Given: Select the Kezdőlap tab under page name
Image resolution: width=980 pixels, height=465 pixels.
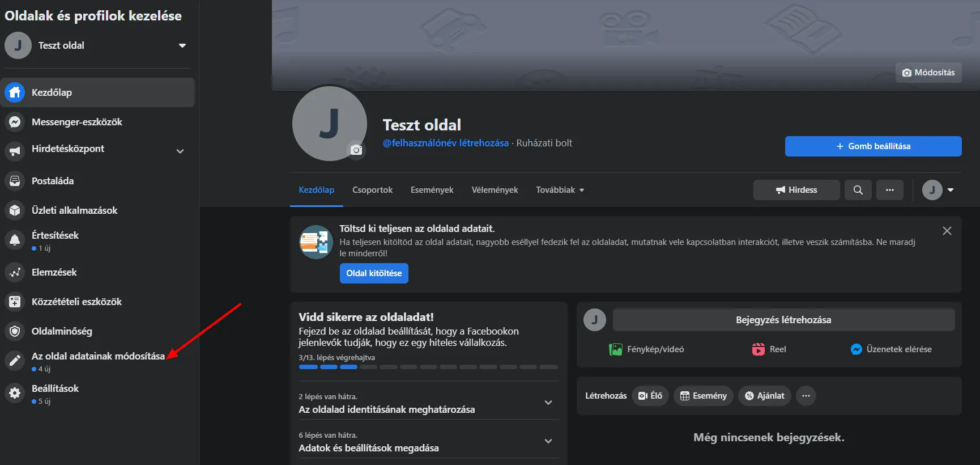Looking at the screenshot, I should tap(317, 190).
